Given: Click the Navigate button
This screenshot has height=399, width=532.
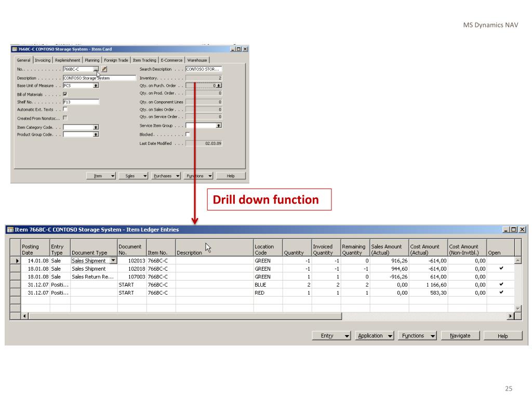Looking at the screenshot, I should 460,336.
